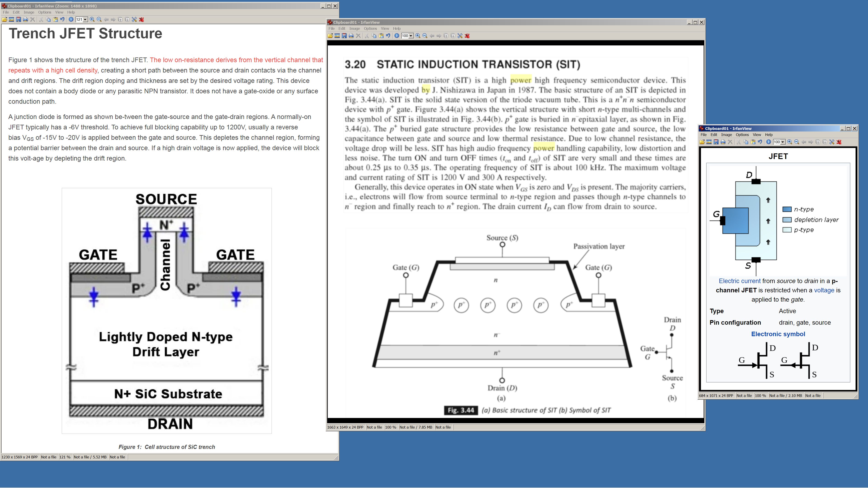
Task: Click 'Not a file / 7.85 MB' status entry
Action: [x=416, y=427]
